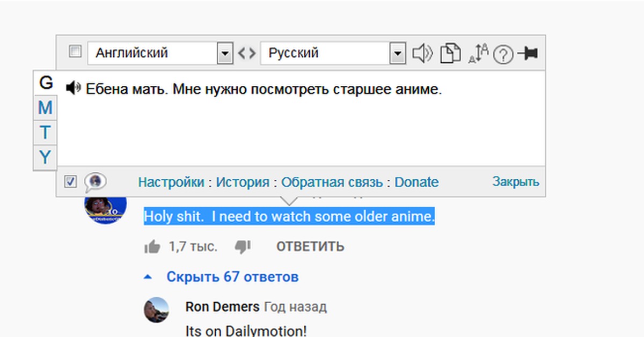Open the Русский target language dropdown
This screenshot has width=644, height=337.
click(x=397, y=54)
